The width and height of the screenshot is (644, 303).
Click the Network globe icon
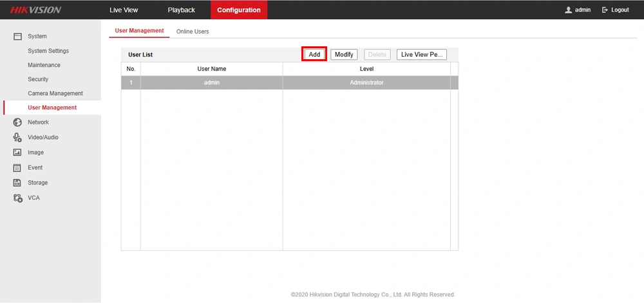[18, 122]
